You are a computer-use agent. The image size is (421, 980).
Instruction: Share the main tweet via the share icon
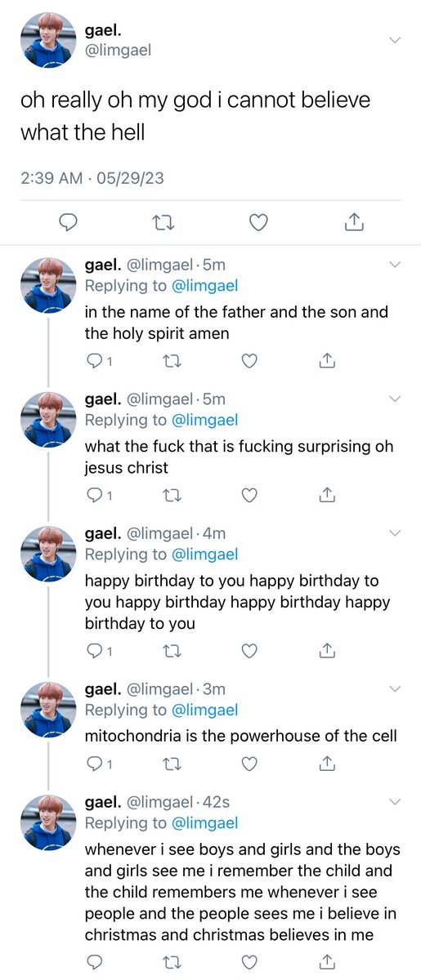click(354, 221)
